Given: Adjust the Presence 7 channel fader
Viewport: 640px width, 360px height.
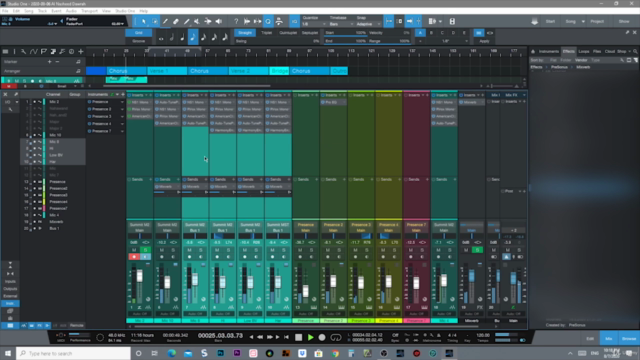Looking at the screenshot, I should click(x=416, y=283).
